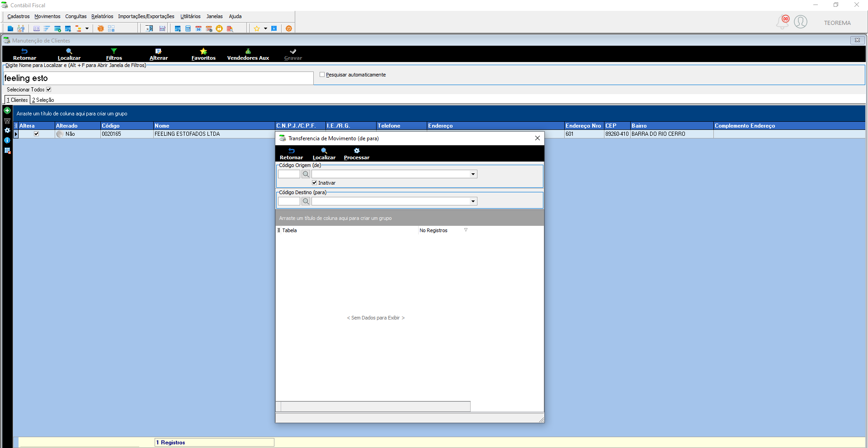Click the Código Origem code input box
The height and width of the screenshot is (448, 868).
coord(289,174)
